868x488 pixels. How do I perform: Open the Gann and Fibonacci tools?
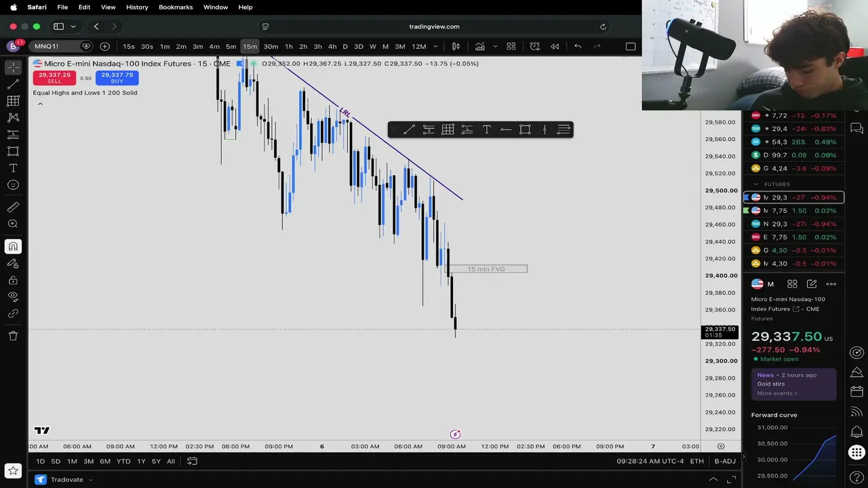(x=13, y=101)
